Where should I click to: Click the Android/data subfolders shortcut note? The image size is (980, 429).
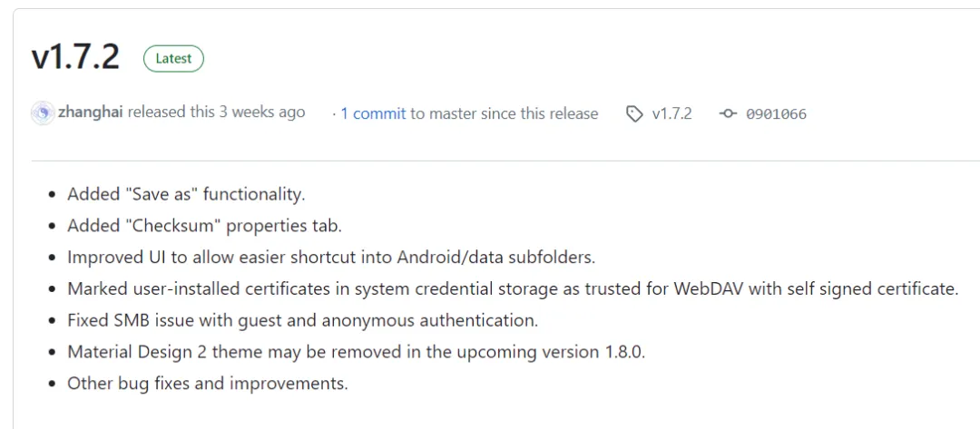tap(331, 257)
